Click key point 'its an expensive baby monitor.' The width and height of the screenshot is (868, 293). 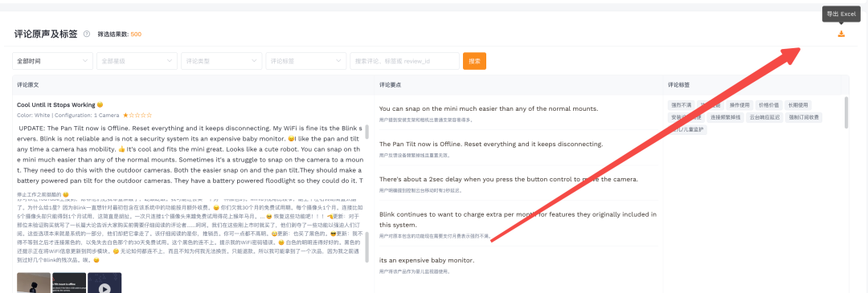tap(427, 260)
